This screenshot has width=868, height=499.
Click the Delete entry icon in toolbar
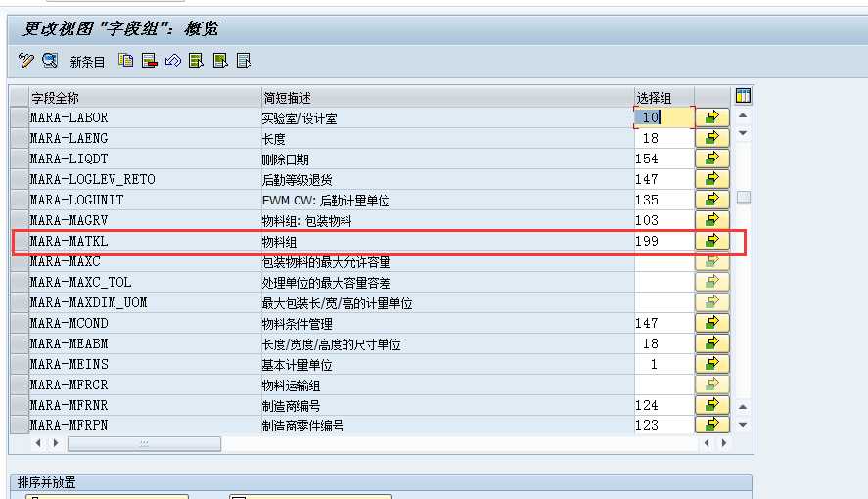(x=150, y=61)
